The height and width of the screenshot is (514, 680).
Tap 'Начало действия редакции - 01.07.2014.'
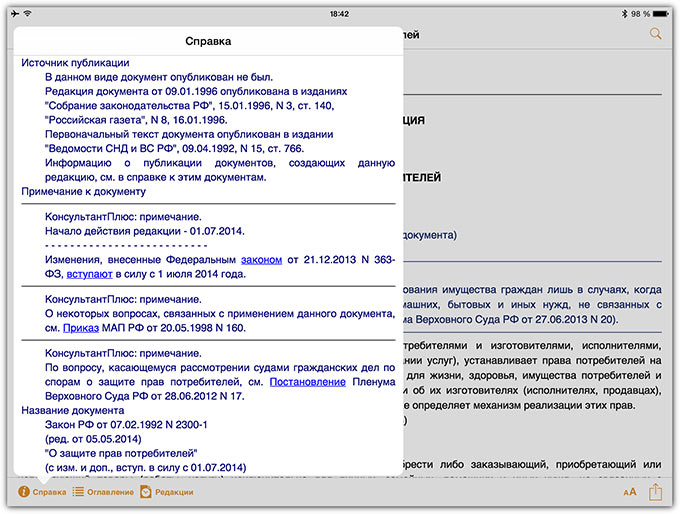point(145,231)
